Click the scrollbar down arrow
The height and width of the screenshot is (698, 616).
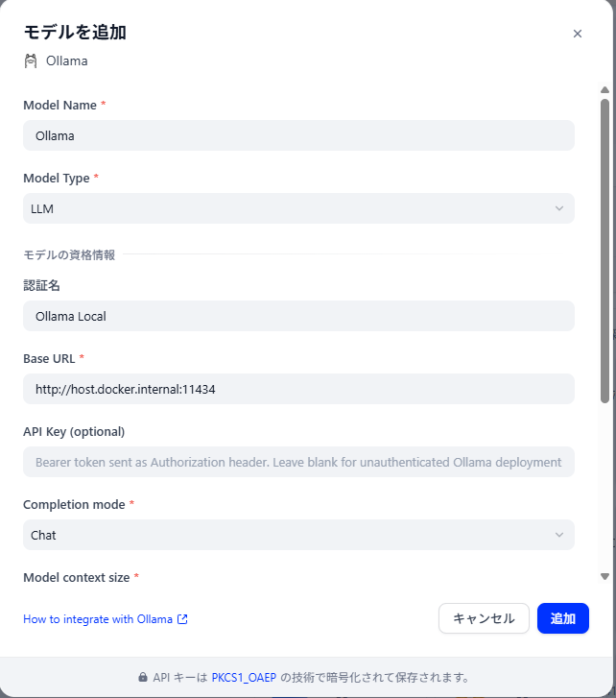(604, 576)
